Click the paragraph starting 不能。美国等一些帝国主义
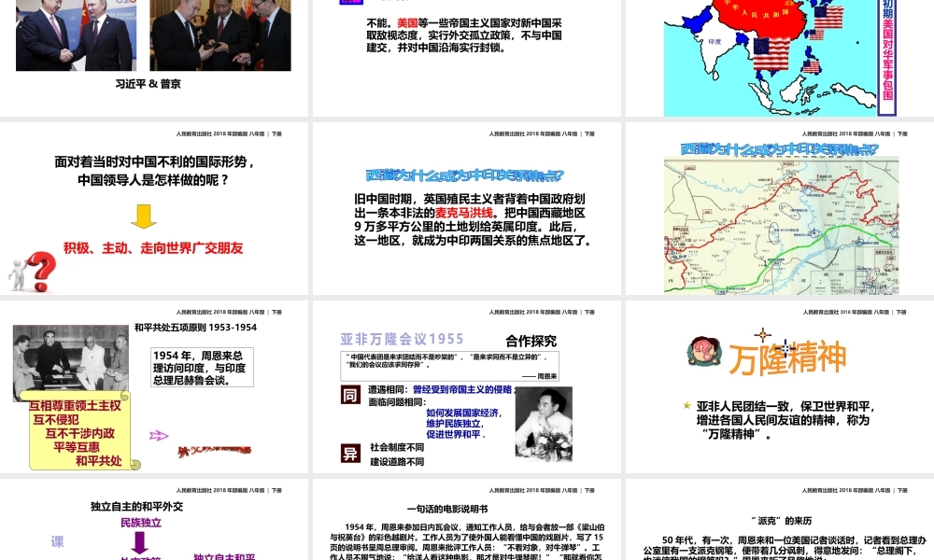The image size is (934, 560). (x=464, y=35)
